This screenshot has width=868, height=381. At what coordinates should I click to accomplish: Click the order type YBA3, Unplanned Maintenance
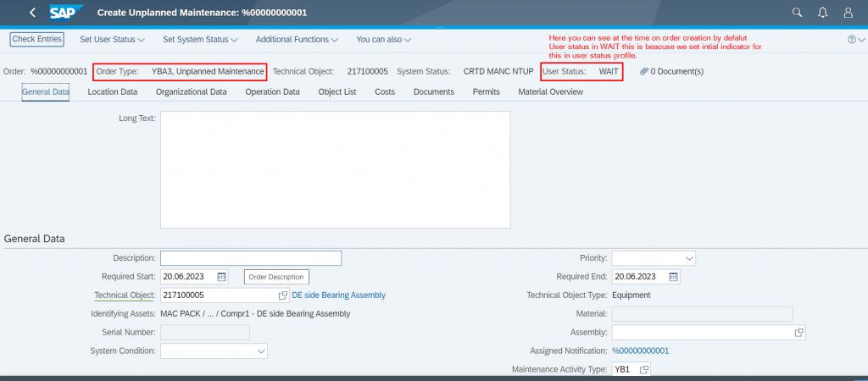tap(208, 71)
